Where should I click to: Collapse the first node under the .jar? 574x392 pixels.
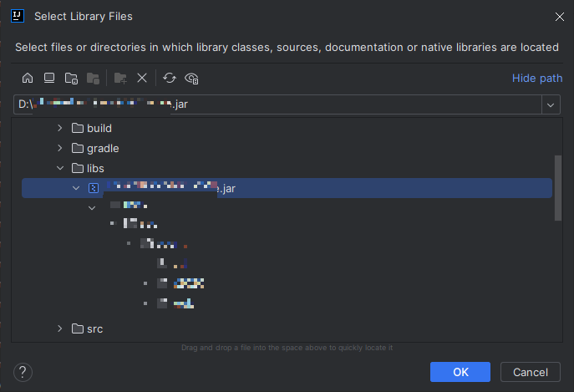(92, 208)
